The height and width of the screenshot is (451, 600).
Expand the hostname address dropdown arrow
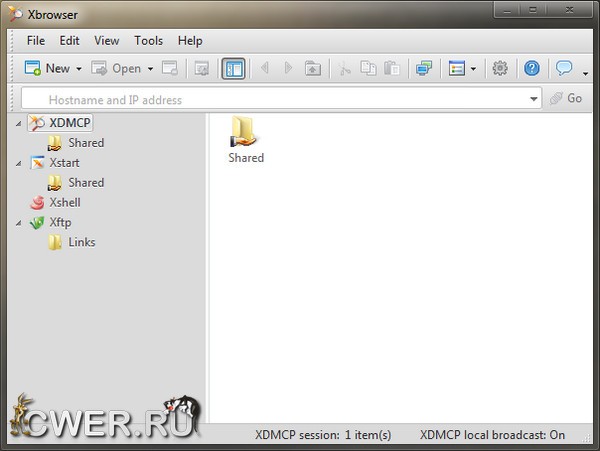point(534,99)
